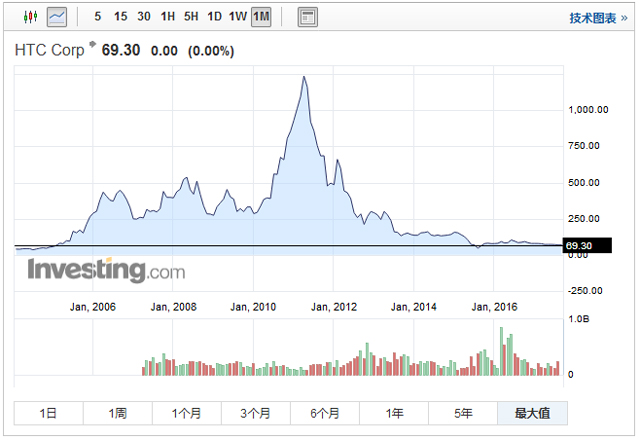Click the black 69.30 price axis marker
640x440 pixels.
click(x=587, y=246)
